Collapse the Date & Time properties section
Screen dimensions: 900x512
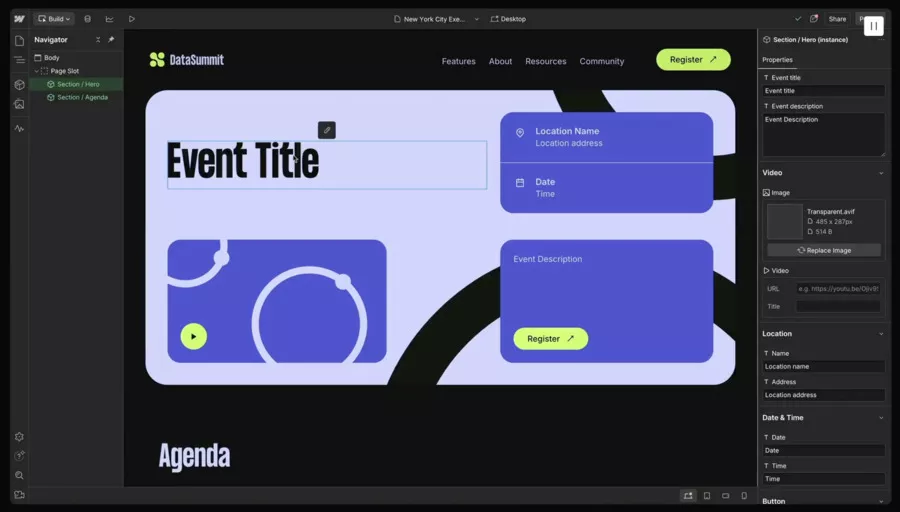click(x=881, y=418)
